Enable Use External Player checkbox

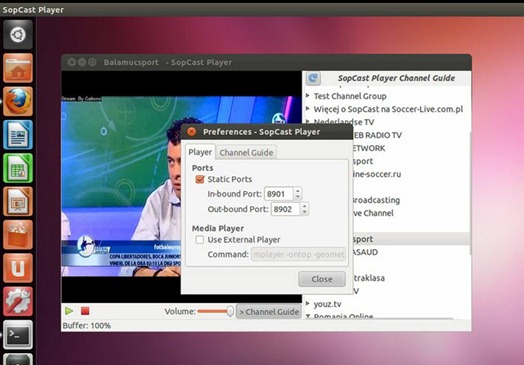coord(200,240)
